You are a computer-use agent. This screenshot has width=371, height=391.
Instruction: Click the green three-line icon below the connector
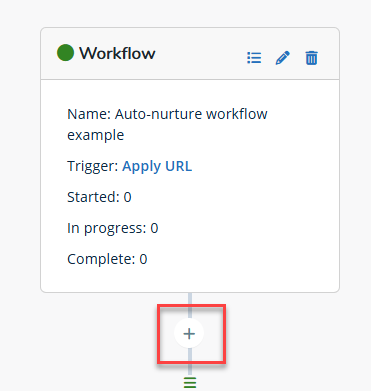pos(190,383)
